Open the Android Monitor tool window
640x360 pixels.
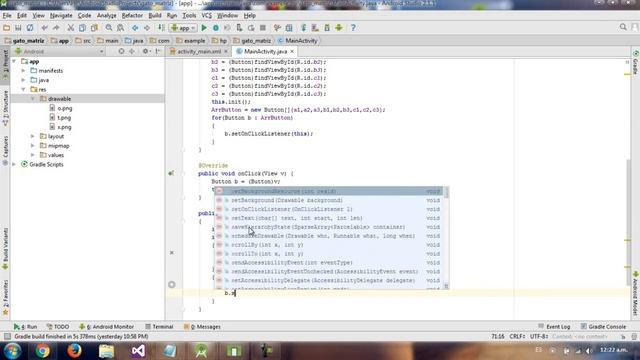[x=106, y=327]
